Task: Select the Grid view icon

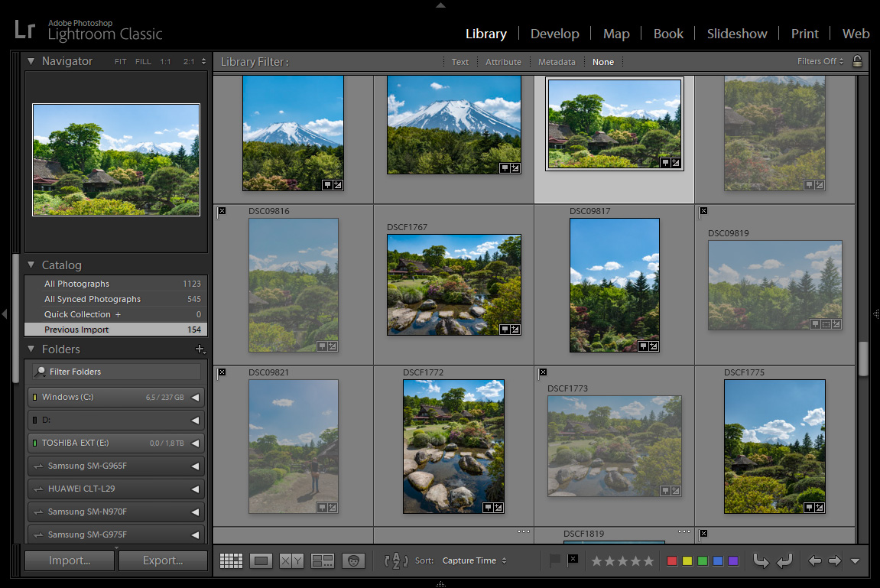Action: 232,560
